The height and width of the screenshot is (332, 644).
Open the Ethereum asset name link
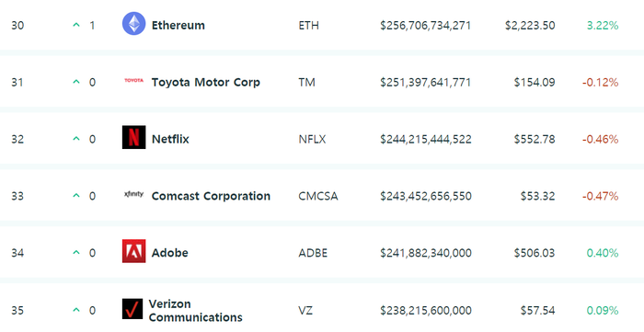(178, 26)
